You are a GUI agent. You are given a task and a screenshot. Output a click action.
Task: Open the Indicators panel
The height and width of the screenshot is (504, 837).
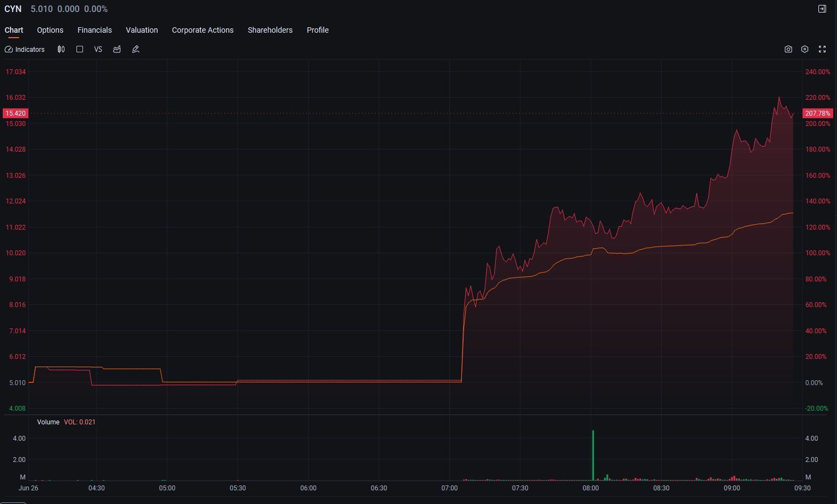pyautogui.click(x=25, y=49)
